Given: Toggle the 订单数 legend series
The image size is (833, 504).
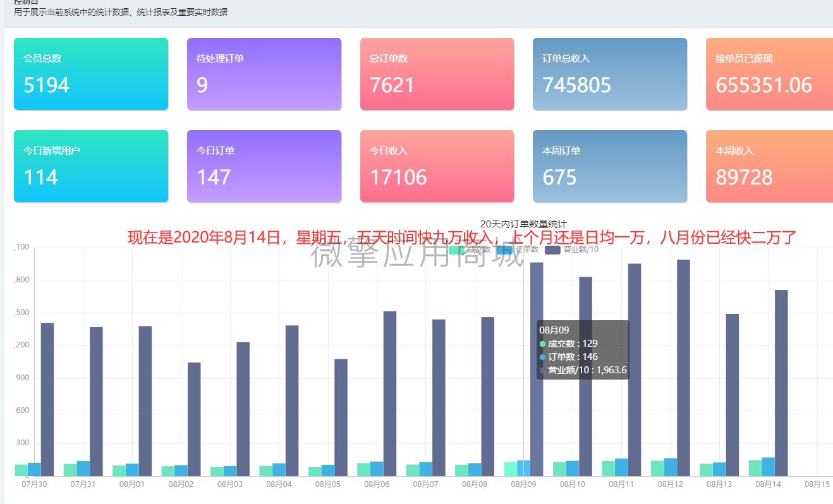Looking at the screenshot, I should coord(518,249).
